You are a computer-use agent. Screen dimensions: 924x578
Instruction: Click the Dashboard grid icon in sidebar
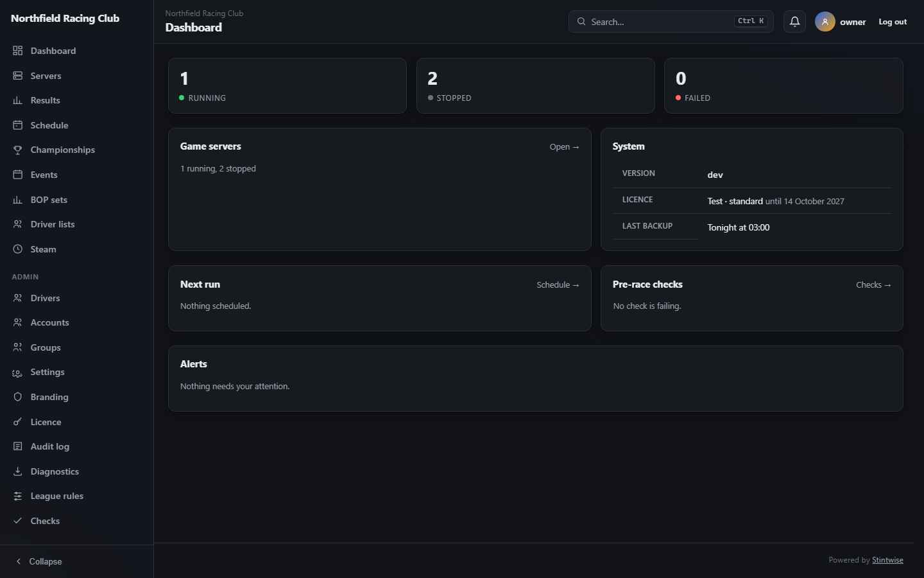tap(18, 51)
